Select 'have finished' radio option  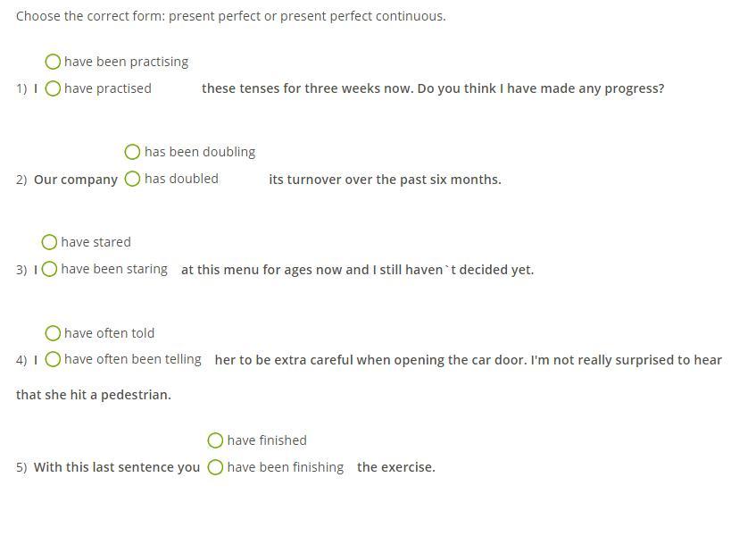pyautogui.click(x=215, y=440)
